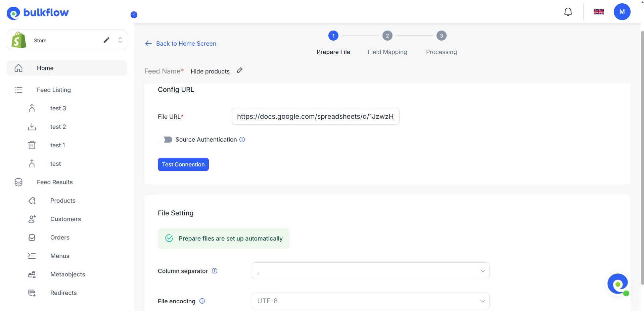Open the notifications bell
This screenshot has height=311, width=644.
pyautogui.click(x=568, y=11)
